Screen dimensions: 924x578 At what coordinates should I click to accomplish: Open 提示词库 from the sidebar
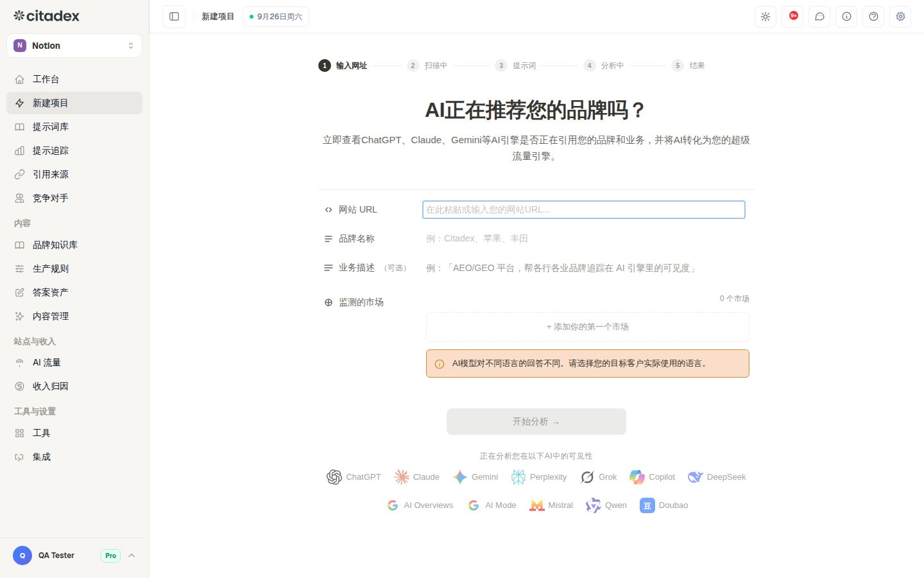click(x=74, y=127)
